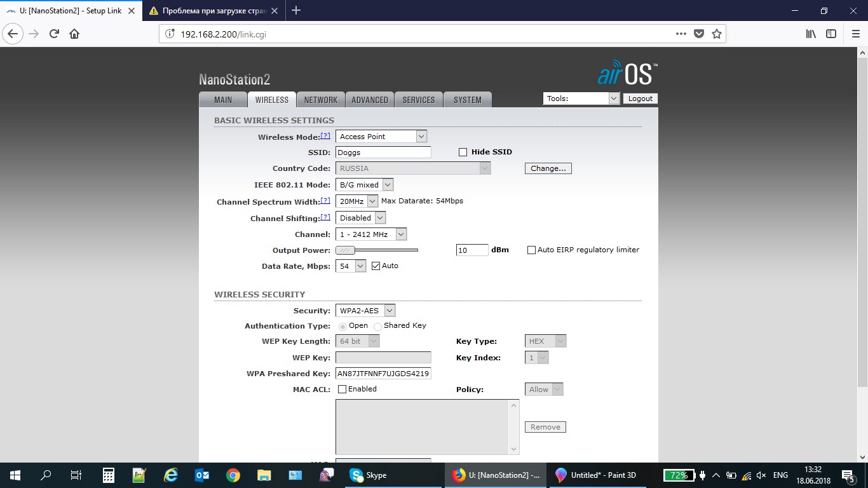Switch to the SYSTEM tab

pyautogui.click(x=468, y=100)
